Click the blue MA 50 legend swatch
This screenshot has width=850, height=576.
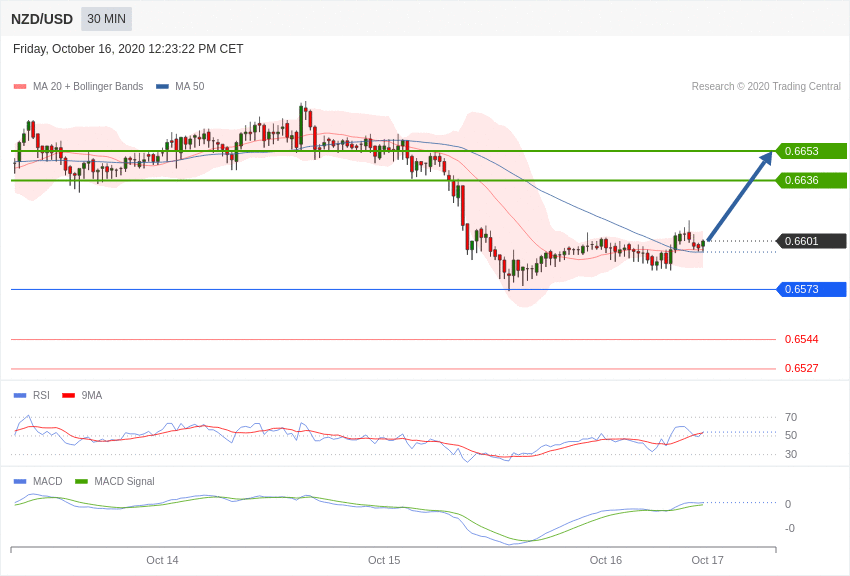tap(162, 87)
